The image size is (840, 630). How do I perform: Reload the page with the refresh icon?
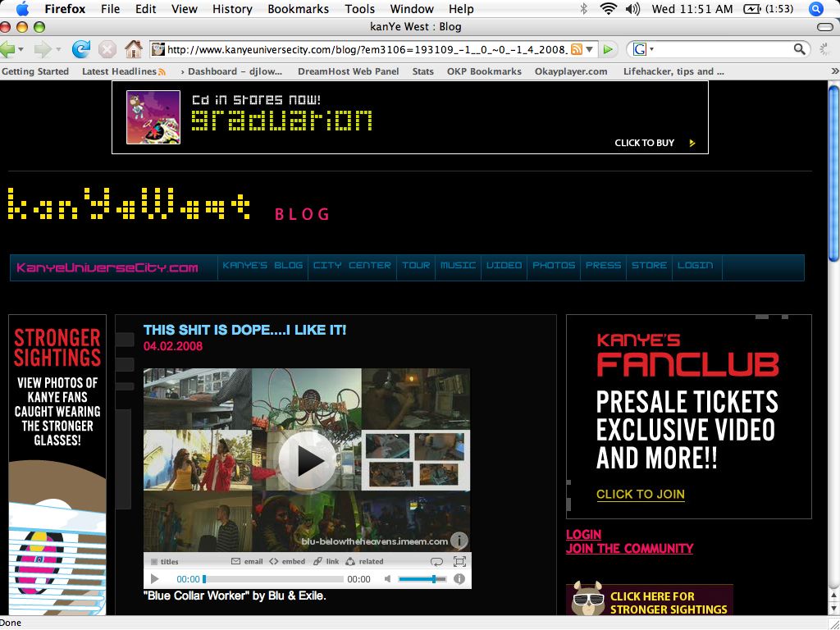click(x=81, y=49)
